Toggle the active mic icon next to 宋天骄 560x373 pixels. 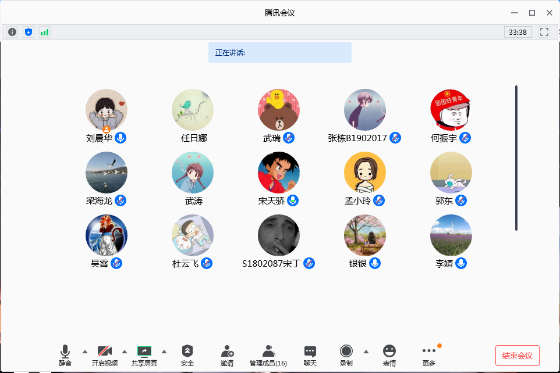(x=293, y=200)
